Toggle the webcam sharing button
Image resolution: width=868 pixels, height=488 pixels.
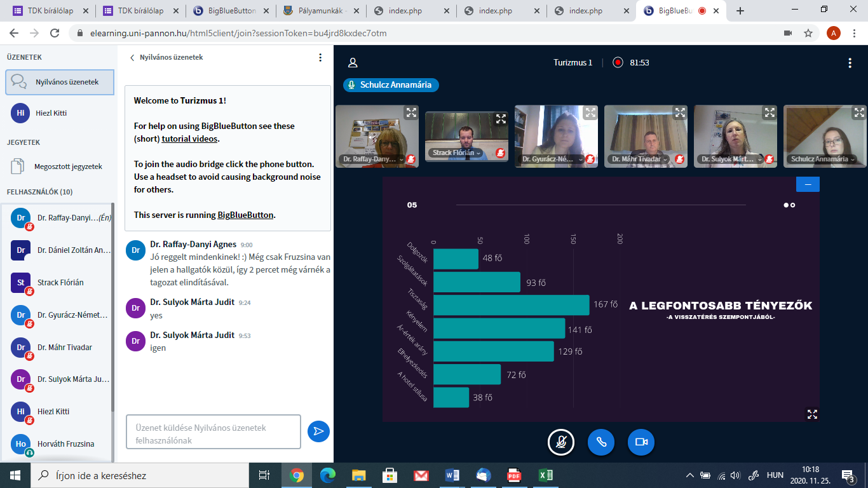(641, 442)
